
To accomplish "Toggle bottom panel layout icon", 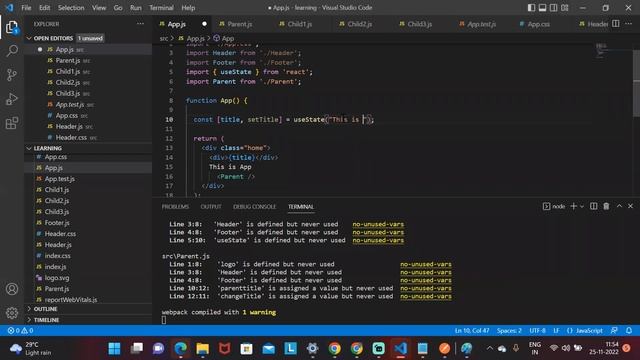I will tap(542, 8).
